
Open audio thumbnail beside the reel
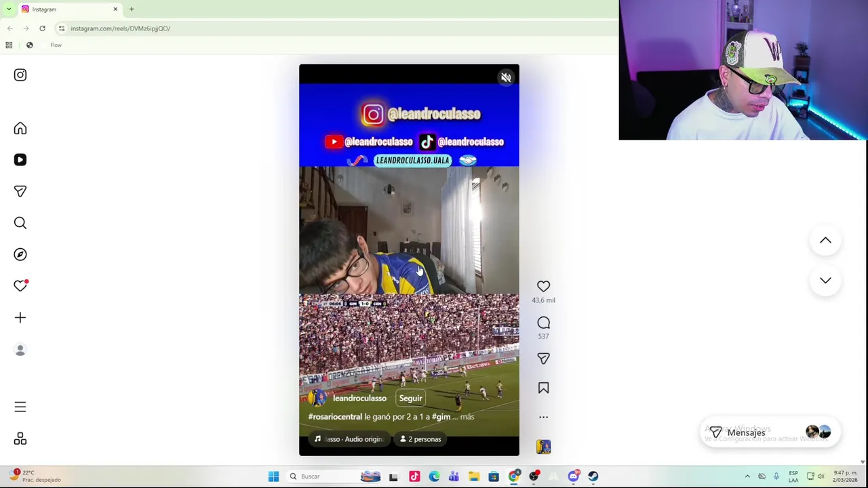tap(543, 447)
